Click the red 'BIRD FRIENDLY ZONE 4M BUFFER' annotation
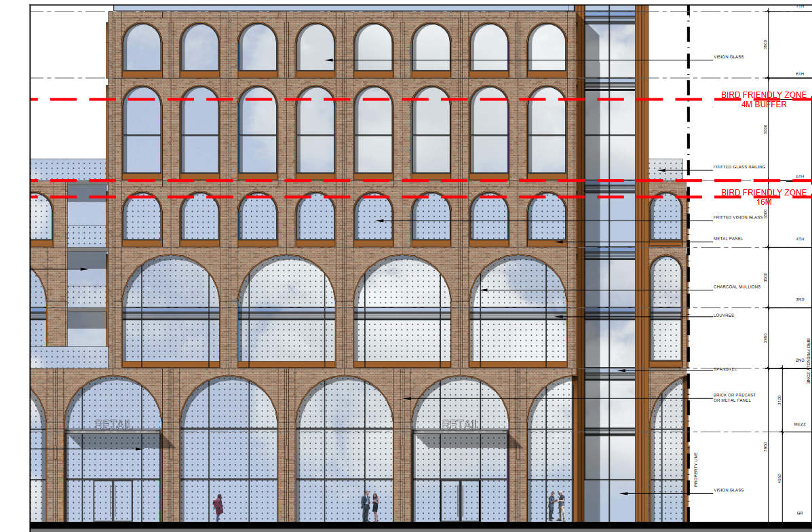The image size is (812, 532). click(x=764, y=100)
